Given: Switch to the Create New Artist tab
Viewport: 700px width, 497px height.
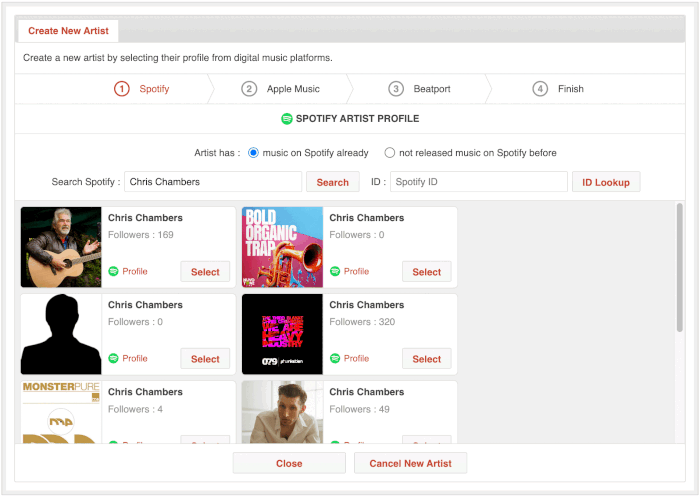Looking at the screenshot, I should coord(68,31).
